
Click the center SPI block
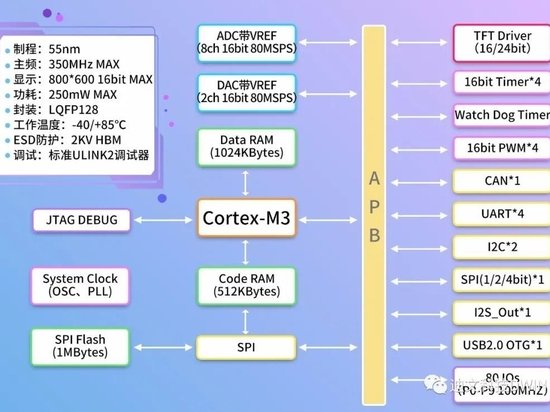pyautogui.click(x=246, y=347)
